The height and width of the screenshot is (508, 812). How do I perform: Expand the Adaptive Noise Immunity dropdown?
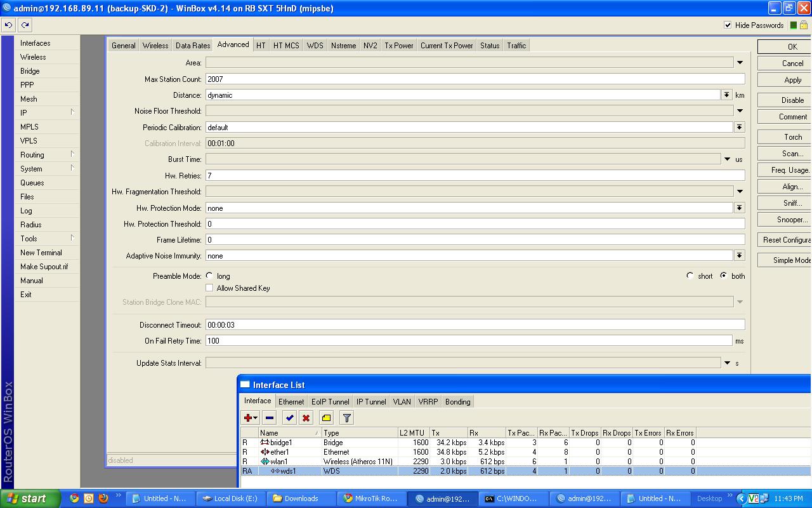tap(739, 256)
